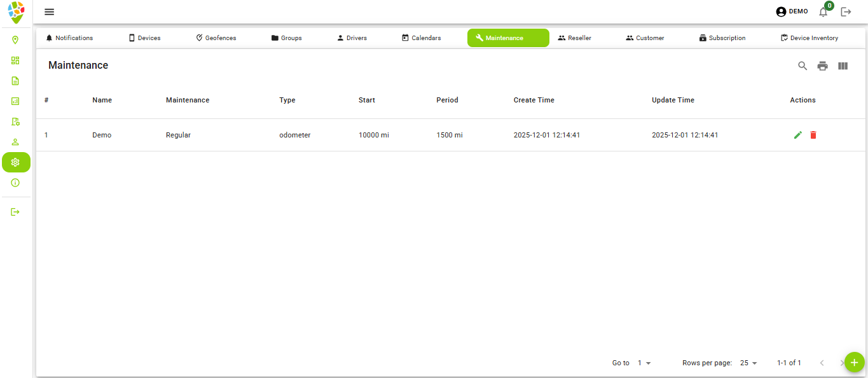Open the notifications bell at top right
This screenshot has width=868, height=378.
(x=823, y=11)
